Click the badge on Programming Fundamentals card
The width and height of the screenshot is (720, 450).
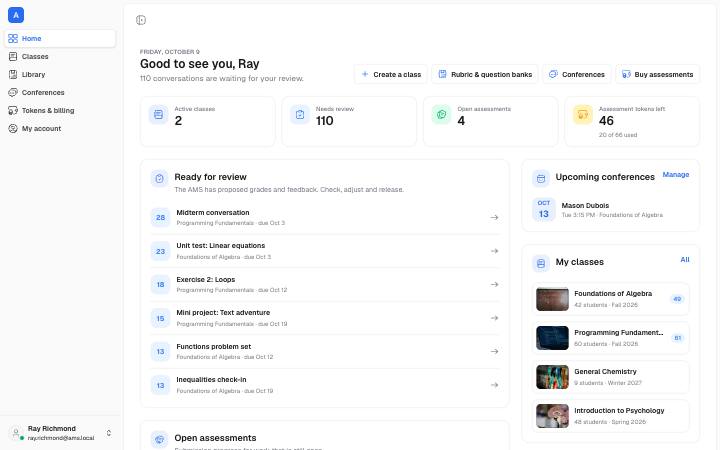(x=677, y=338)
